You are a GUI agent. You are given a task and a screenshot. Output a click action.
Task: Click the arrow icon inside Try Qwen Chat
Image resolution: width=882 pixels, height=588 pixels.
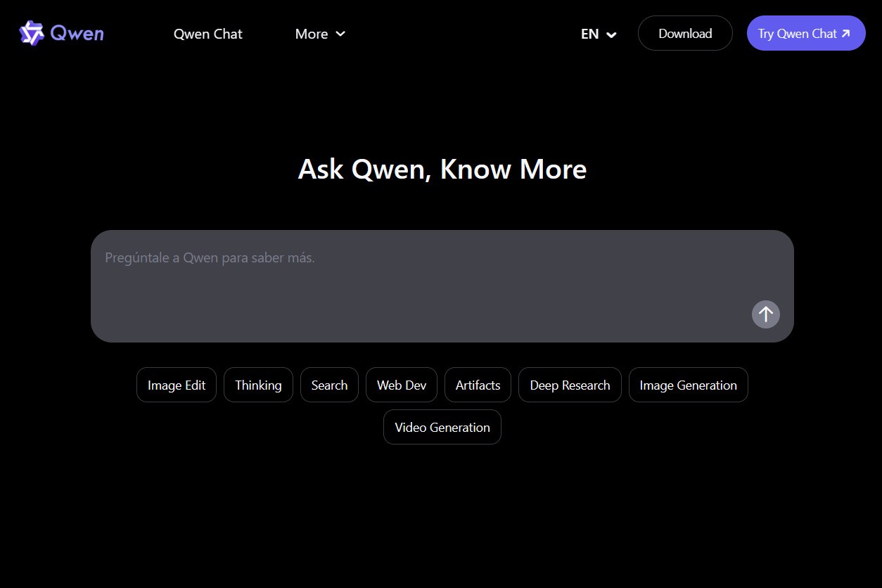tap(847, 33)
